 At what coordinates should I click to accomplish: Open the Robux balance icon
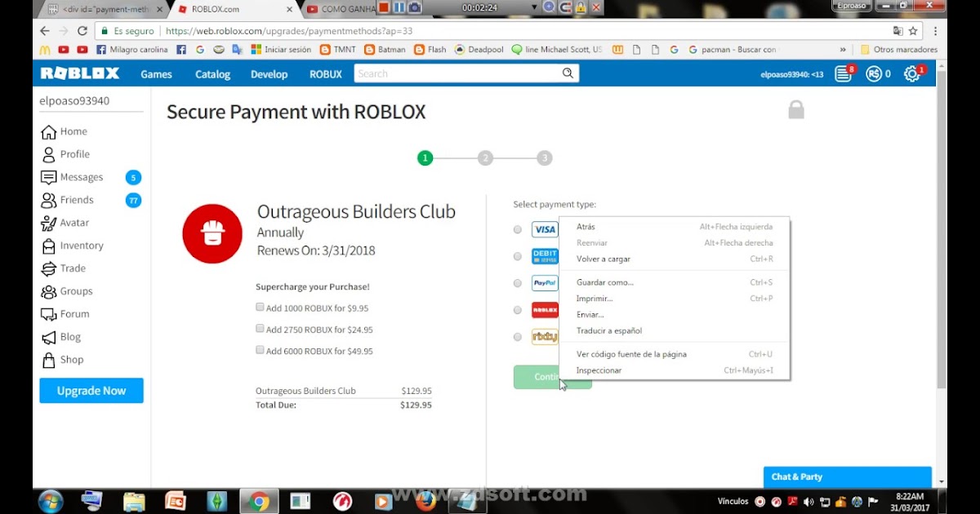coord(874,73)
